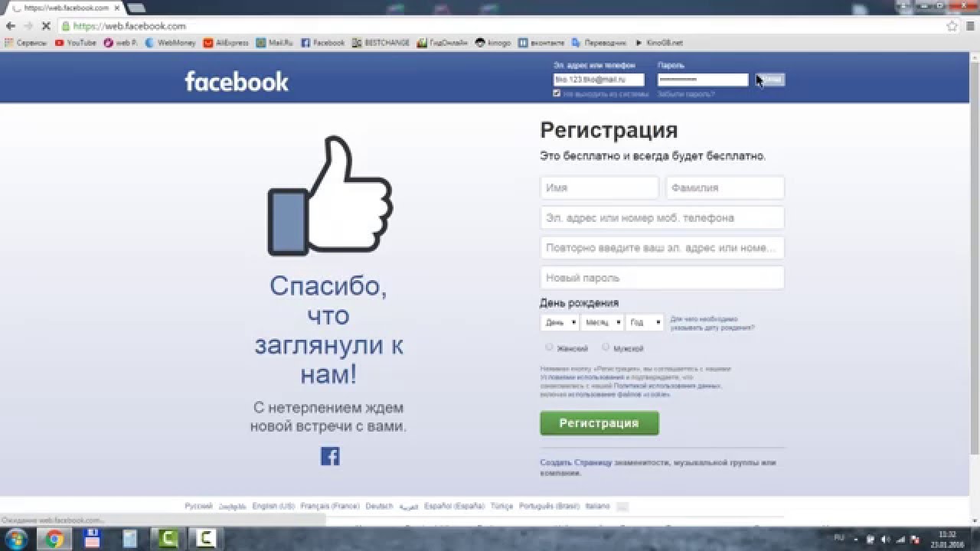Switch language to Türkçe

point(501,507)
